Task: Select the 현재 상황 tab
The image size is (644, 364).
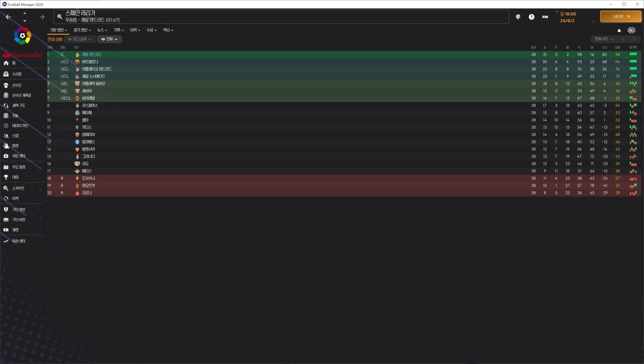Action: (55, 39)
